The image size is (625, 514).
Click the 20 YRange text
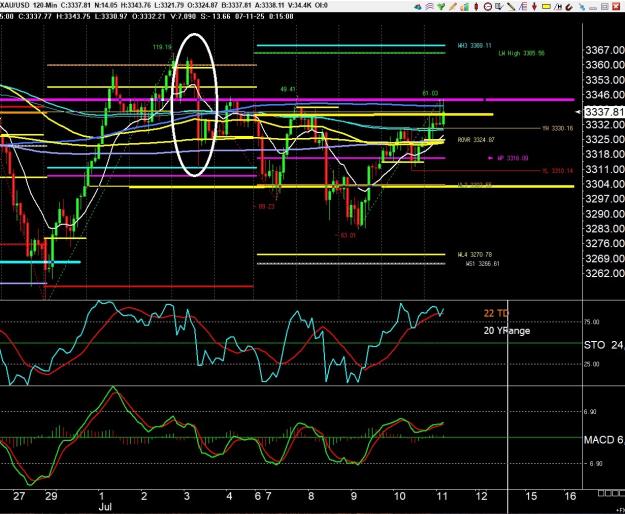[x=507, y=330]
